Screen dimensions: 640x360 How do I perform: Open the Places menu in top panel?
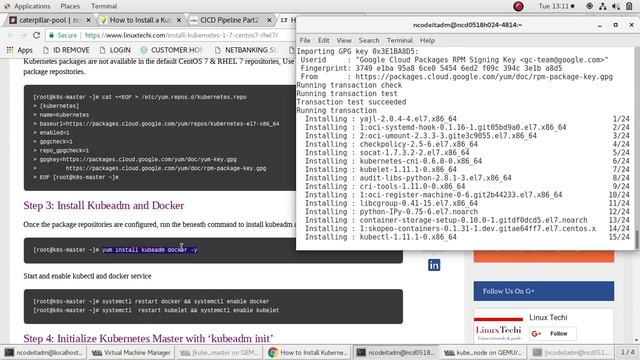coord(70,6)
